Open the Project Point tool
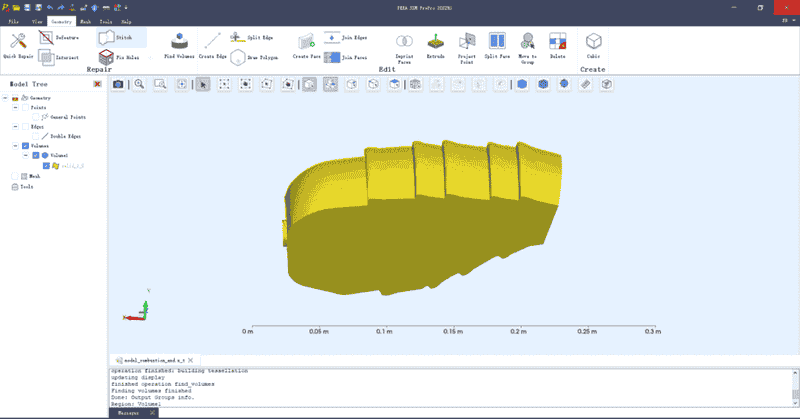The width and height of the screenshot is (800, 419). tap(466, 47)
